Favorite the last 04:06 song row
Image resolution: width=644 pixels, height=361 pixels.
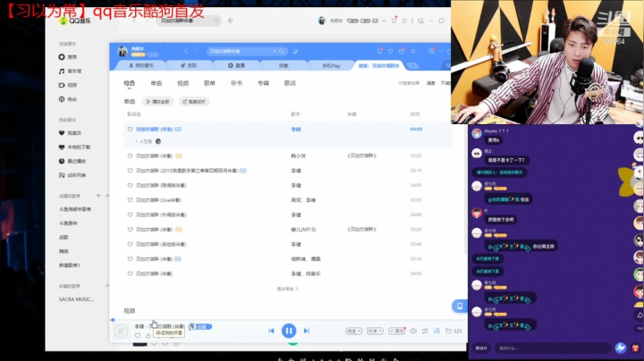pos(131,273)
